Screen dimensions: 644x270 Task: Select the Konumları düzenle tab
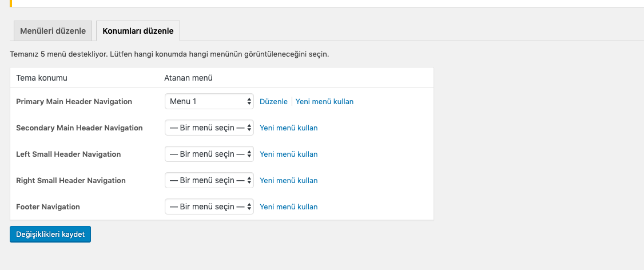coord(138,31)
